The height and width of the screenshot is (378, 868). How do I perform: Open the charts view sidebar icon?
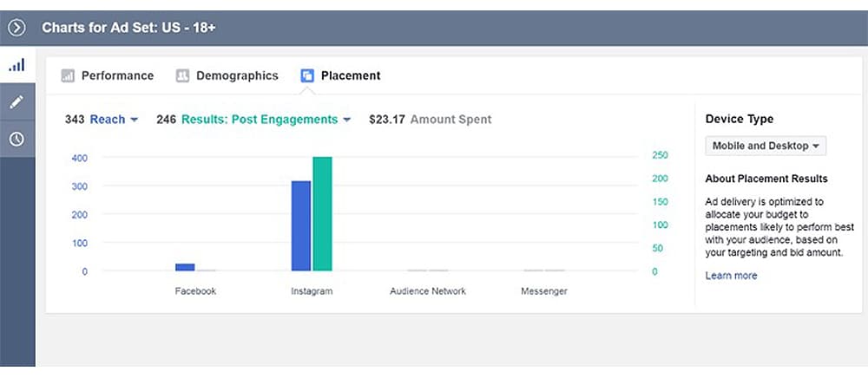(x=16, y=65)
